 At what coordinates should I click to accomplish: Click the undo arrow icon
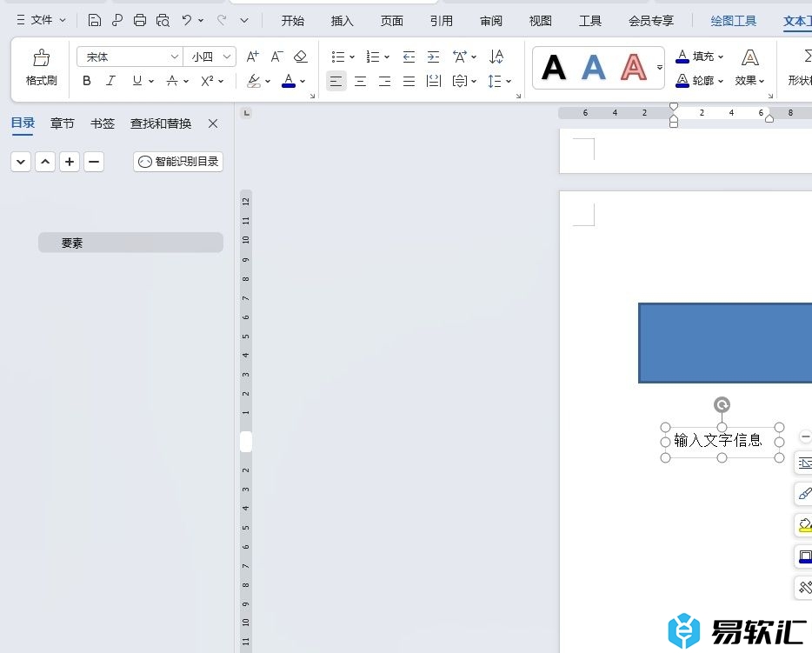click(x=187, y=20)
